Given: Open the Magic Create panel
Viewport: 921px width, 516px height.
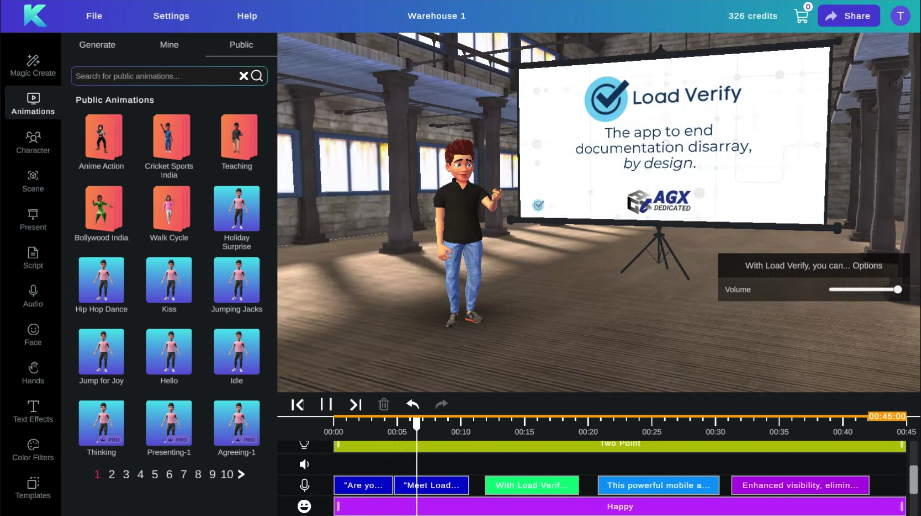Looking at the screenshot, I should coord(32,65).
